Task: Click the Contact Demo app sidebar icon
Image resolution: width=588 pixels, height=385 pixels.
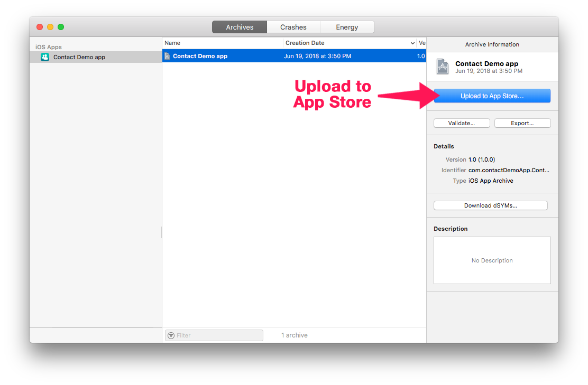Action: (x=45, y=57)
